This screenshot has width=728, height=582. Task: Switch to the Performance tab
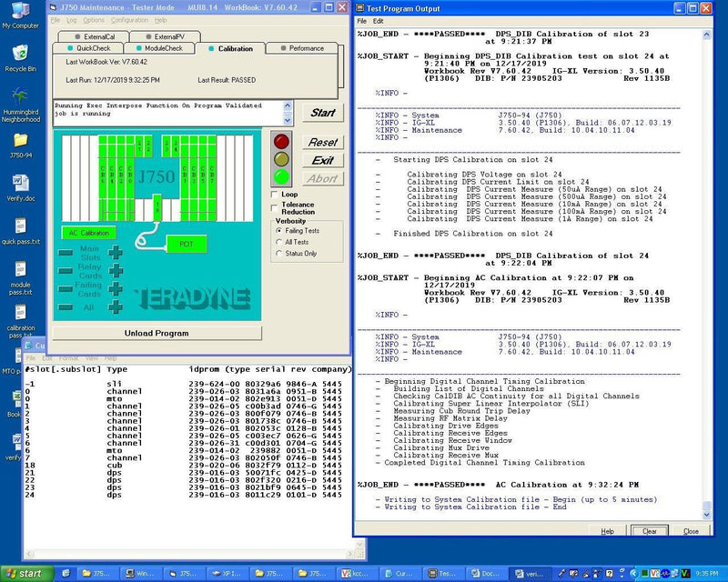pos(306,48)
